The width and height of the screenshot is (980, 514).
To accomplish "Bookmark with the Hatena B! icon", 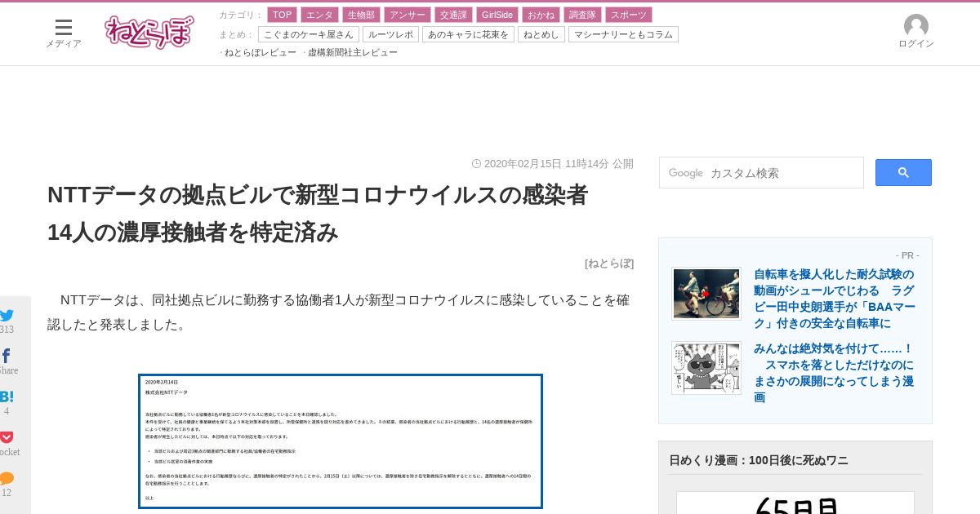I will pos(7,397).
